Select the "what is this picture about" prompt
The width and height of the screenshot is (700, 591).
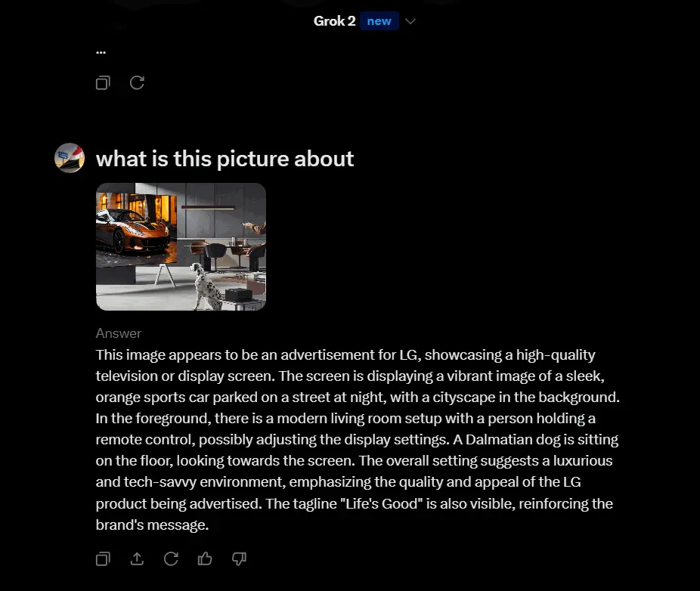pyautogui.click(x=225, y=159)
